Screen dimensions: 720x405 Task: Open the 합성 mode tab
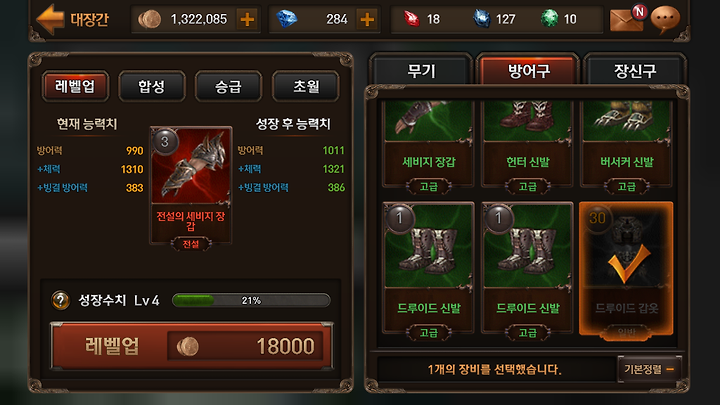152,86
